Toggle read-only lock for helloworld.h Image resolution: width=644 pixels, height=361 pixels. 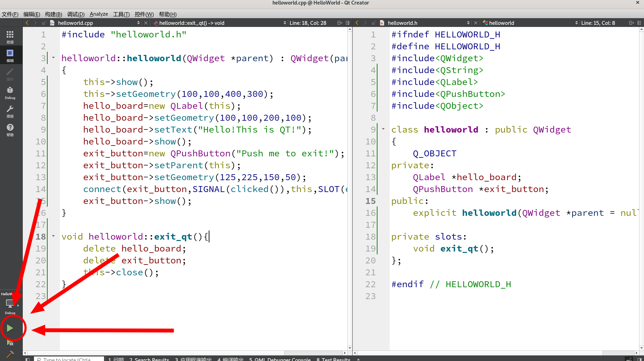(x=374, y=23)
